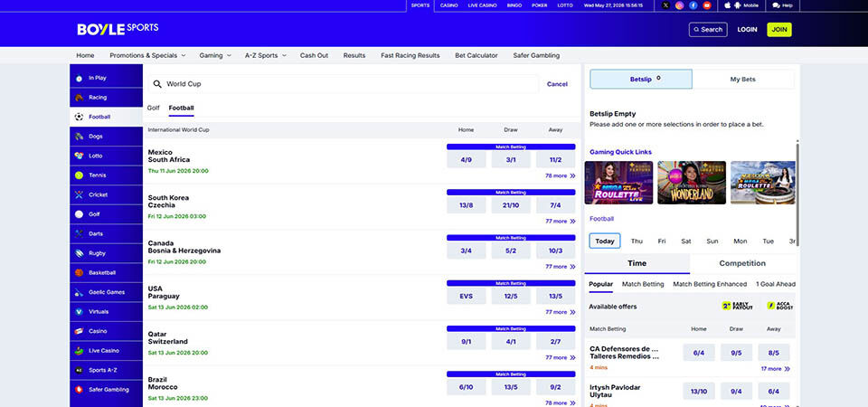Open the Wonderland game thumbnail
868x407 pixels.
(692, 183)
